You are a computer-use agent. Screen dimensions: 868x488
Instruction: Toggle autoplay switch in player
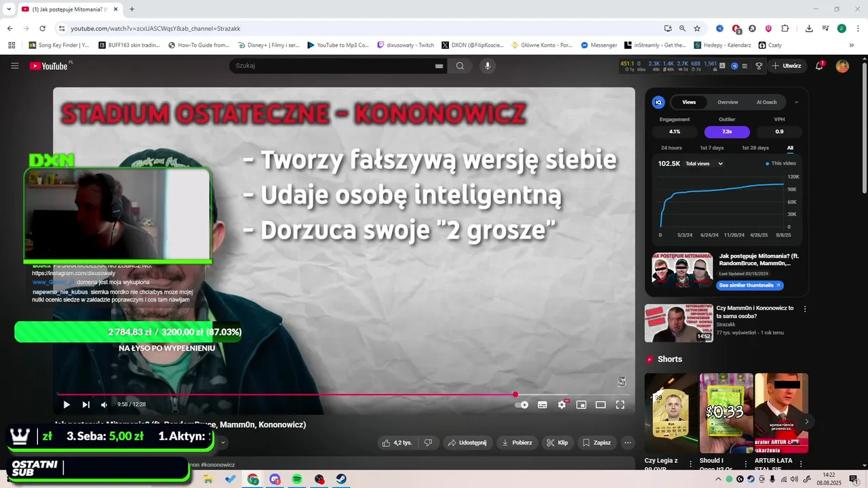coord(521,405)
